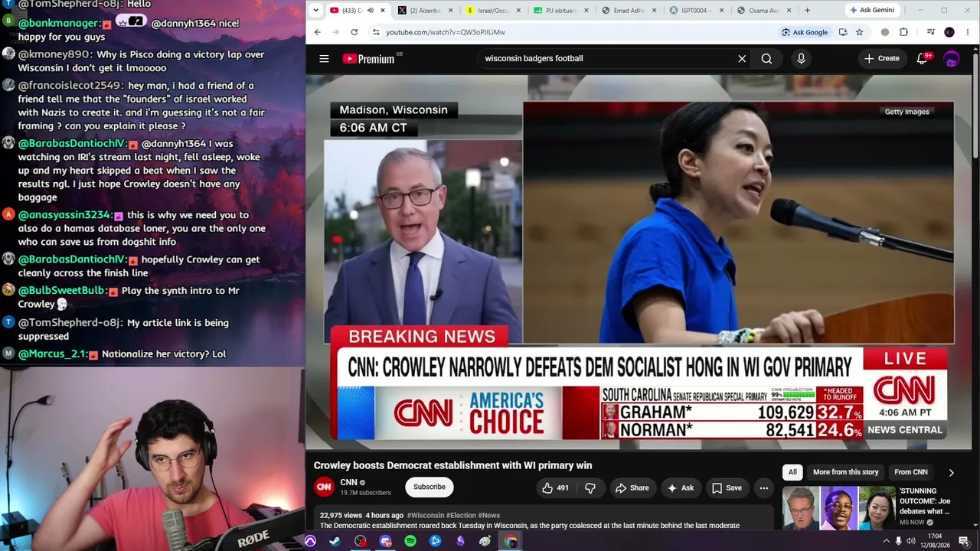Click the CNN video player

(x=639, y=260)
